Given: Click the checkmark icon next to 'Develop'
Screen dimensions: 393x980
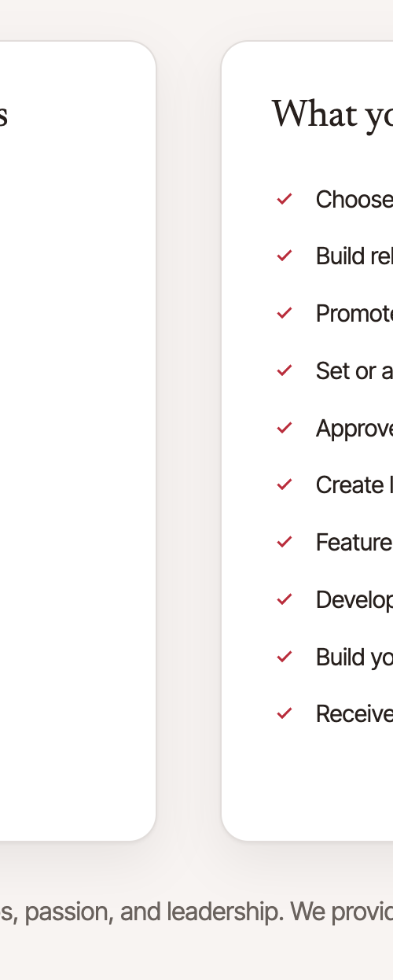Looking at the screenshot, I should (285, 599).
